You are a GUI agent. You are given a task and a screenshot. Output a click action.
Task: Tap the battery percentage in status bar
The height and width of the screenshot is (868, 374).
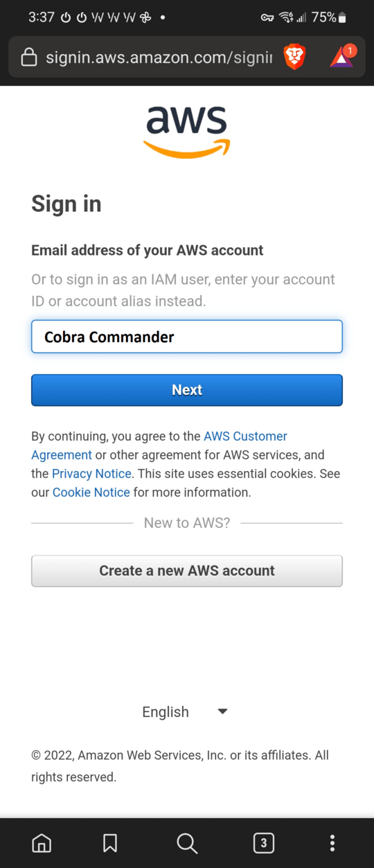(323, 17)
